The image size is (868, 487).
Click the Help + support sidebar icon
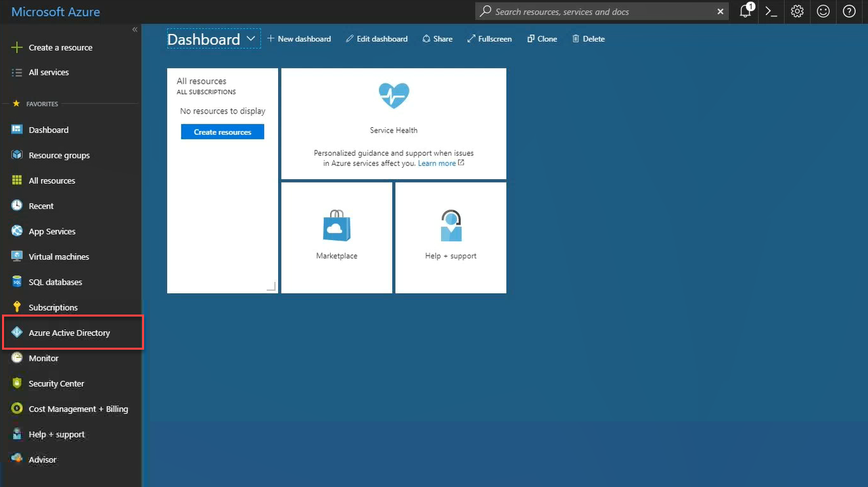tap(17, 434)
